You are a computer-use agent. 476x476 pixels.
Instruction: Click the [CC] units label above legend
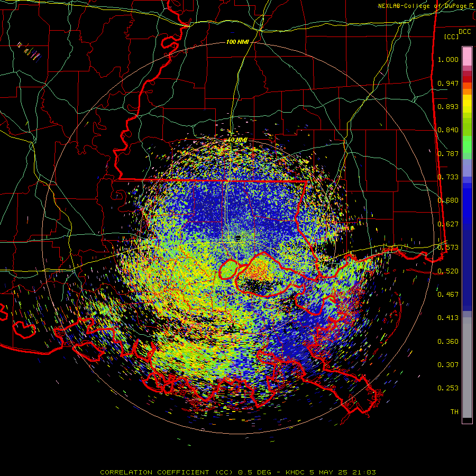(452, 36)
